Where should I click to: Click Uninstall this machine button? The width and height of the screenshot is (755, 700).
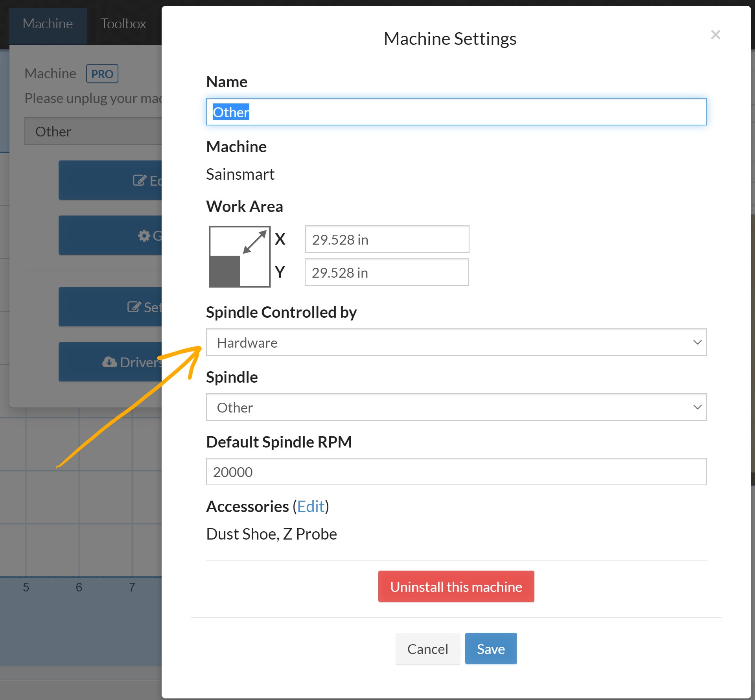pyautogui.click(x=456, y=587)
